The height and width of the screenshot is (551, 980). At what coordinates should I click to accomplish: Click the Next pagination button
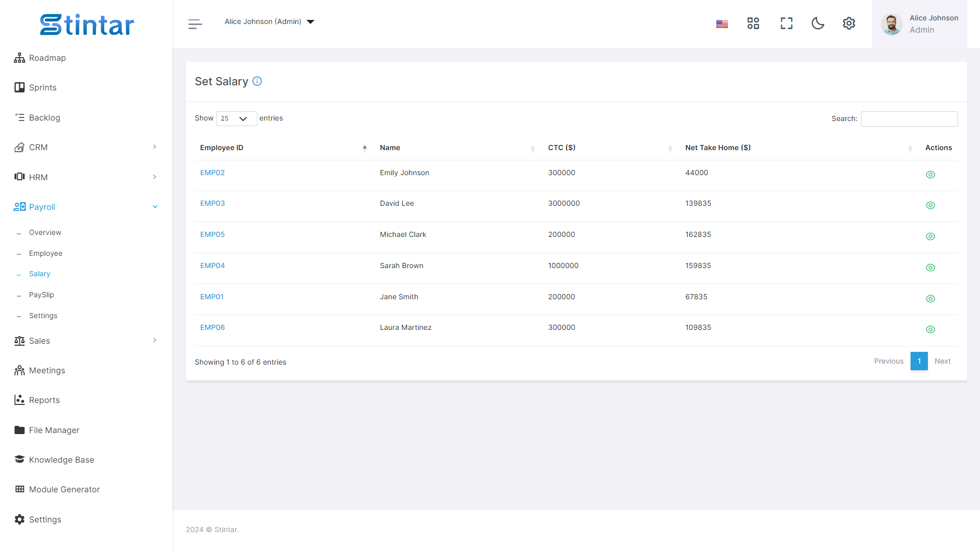[942, 361]
